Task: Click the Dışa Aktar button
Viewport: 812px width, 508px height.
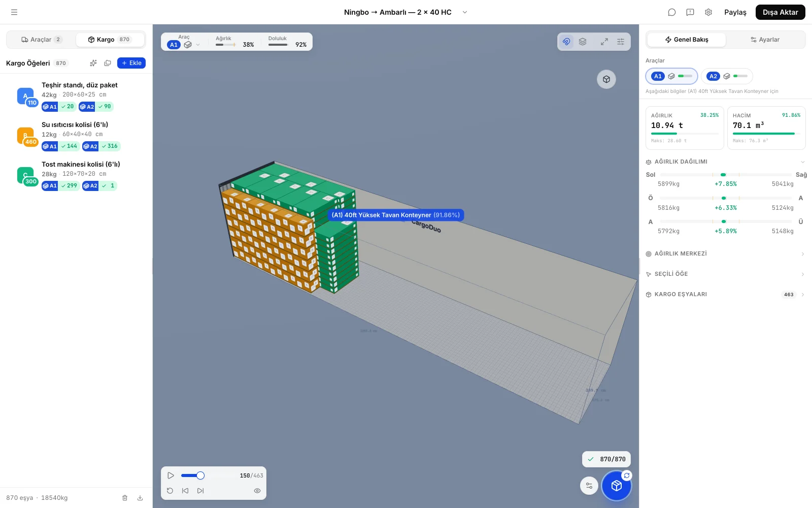Action: pyautogui.click(x=780, y=12)
